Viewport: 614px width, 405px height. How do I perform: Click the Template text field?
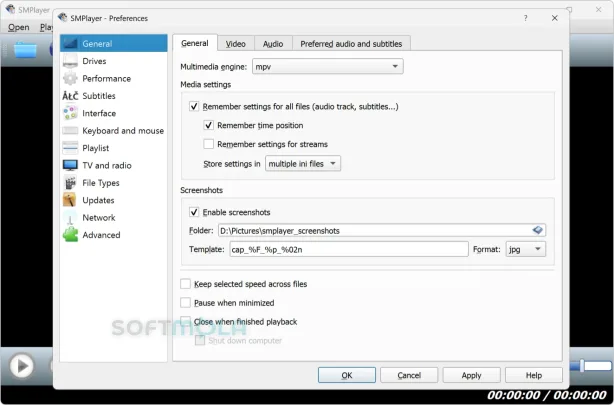coord(349,249)
